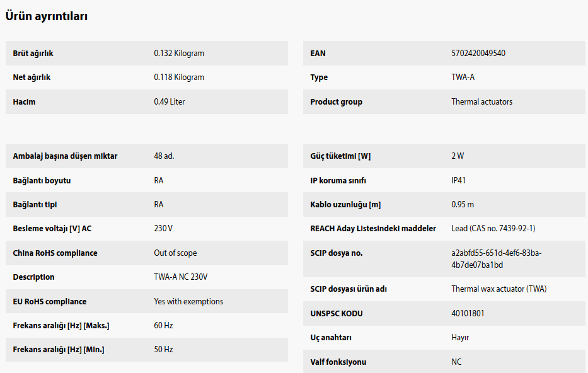Select the "Thermal actuators" product group value
Image resolution: width=588 pixels, height=373 pixels.
coord(481,102)
